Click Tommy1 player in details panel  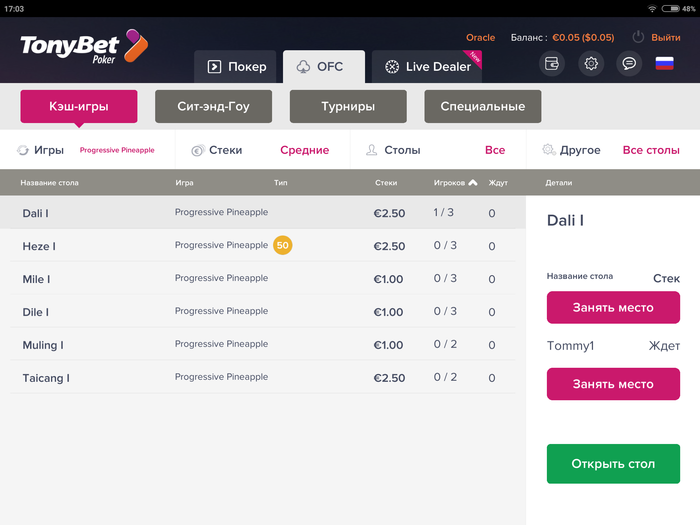(x=571, y=346)
